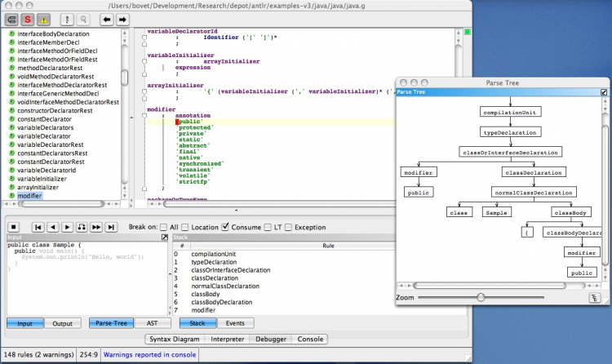Click the yellow warning triangle toolbar icon
Viewport: 612px width, 364px height.
tap(43, 18)
